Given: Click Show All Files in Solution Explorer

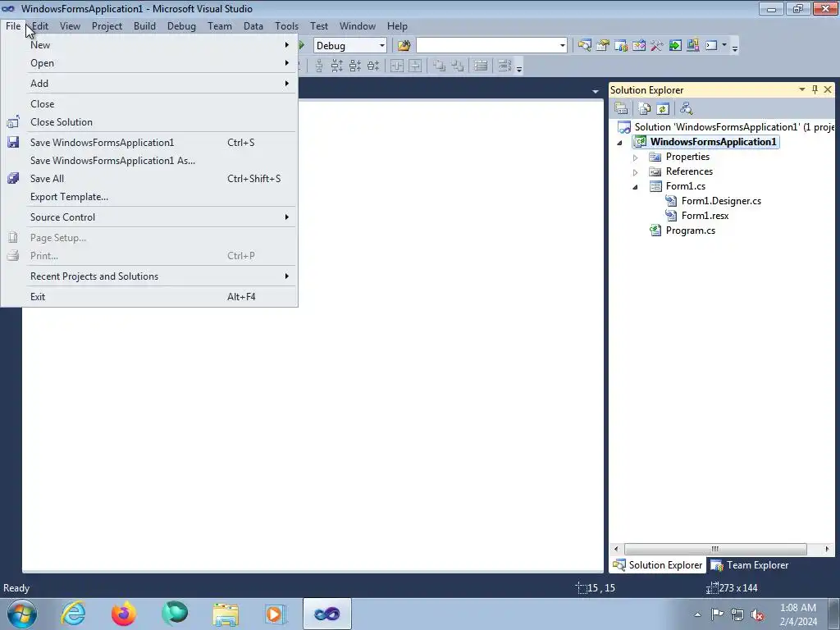Looking at the screenshot, I should pyautogui.click(x=645, y=109).
